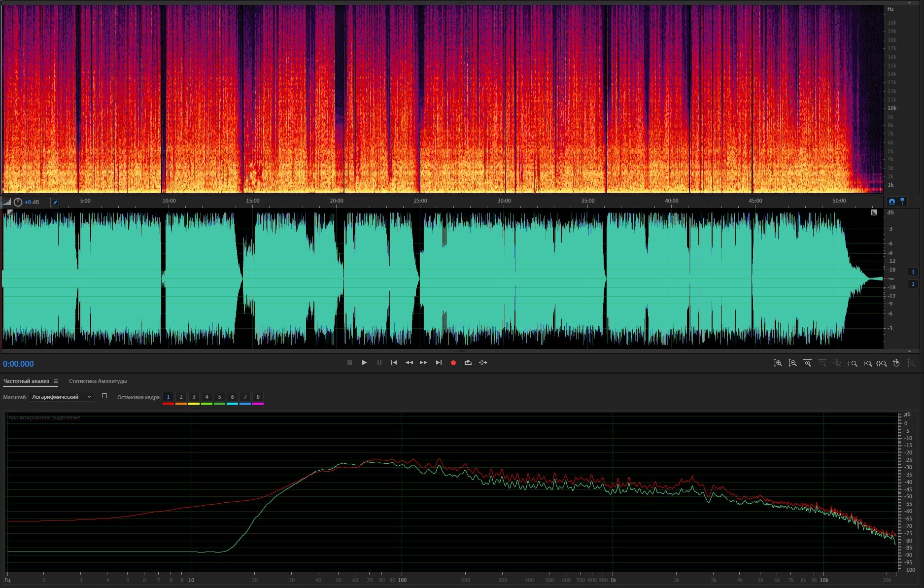Click Zoom In at Out Point icon

tap(867, 363)
